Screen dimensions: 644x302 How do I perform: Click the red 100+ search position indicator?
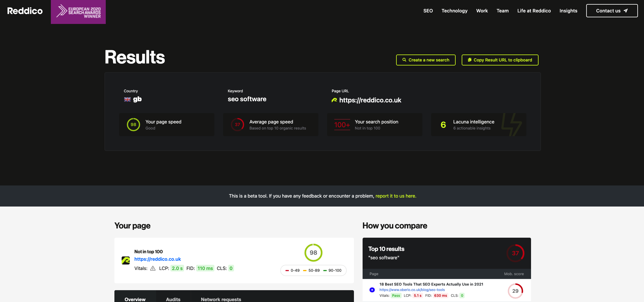(342, 125)
